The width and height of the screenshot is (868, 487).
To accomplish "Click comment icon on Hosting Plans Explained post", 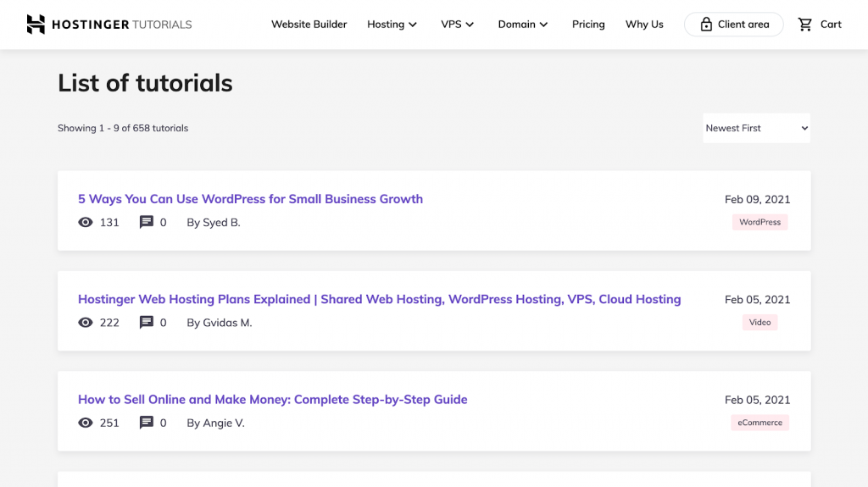I will pyautogui.click(x=147, y=323).
